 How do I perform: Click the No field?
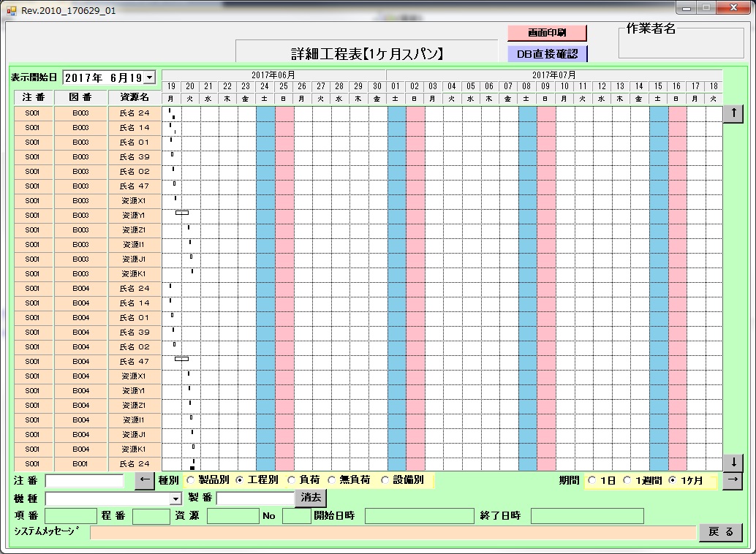[x=297, y=516]
